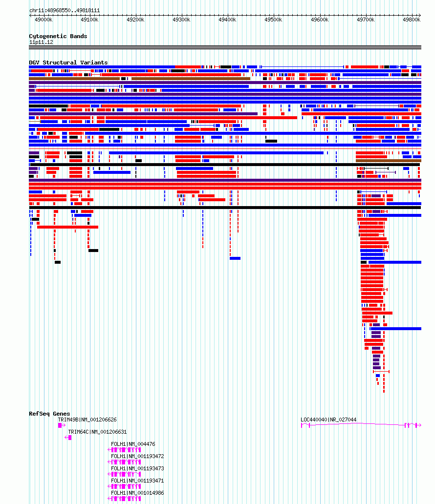Click the 49400k ruler tick label
435x504 pixels.
click(227, 20)
